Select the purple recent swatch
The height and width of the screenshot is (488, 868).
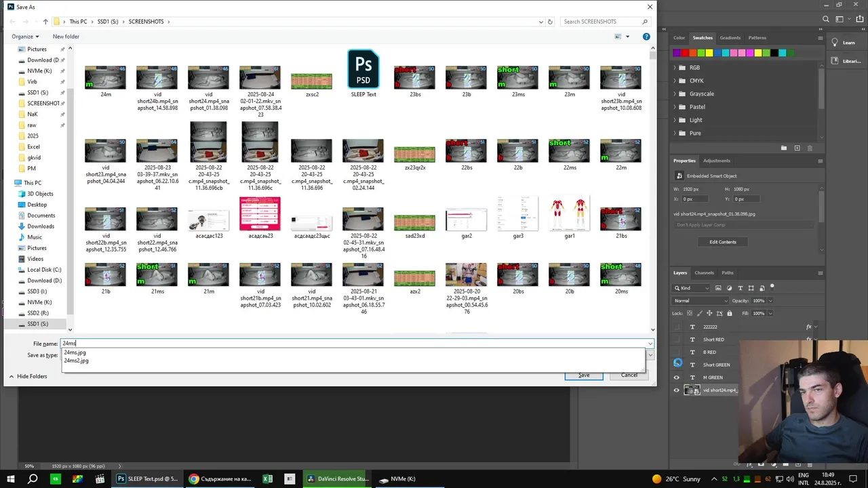click(677, 53)
